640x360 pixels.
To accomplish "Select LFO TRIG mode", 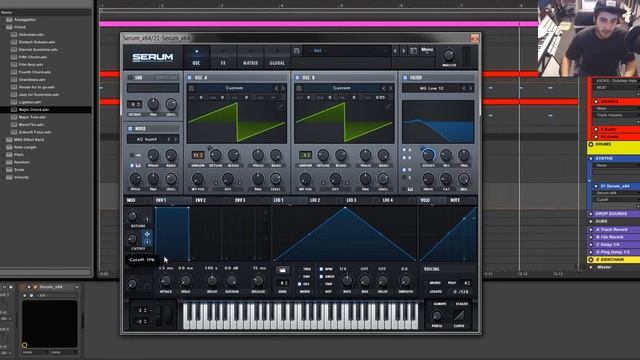I will [x=304, y=269].
